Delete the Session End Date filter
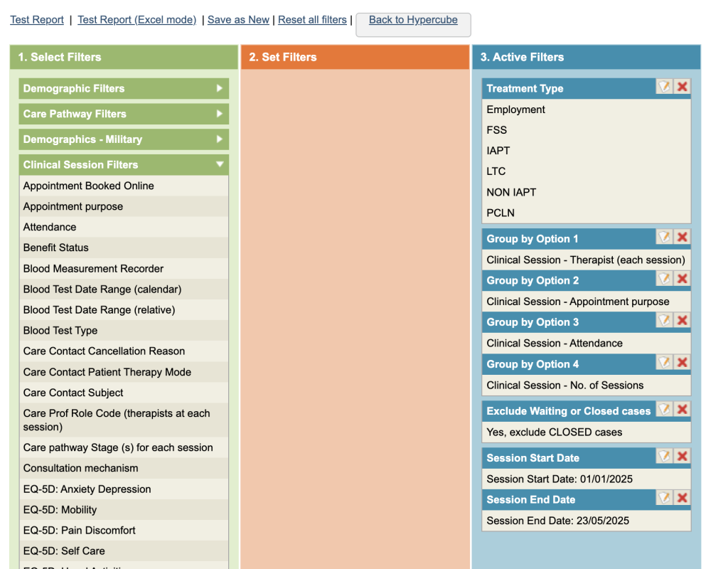 682,499
